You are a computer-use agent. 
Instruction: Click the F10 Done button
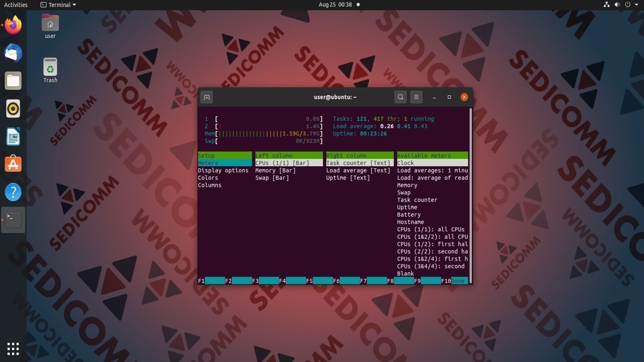(x=454, y=281)
